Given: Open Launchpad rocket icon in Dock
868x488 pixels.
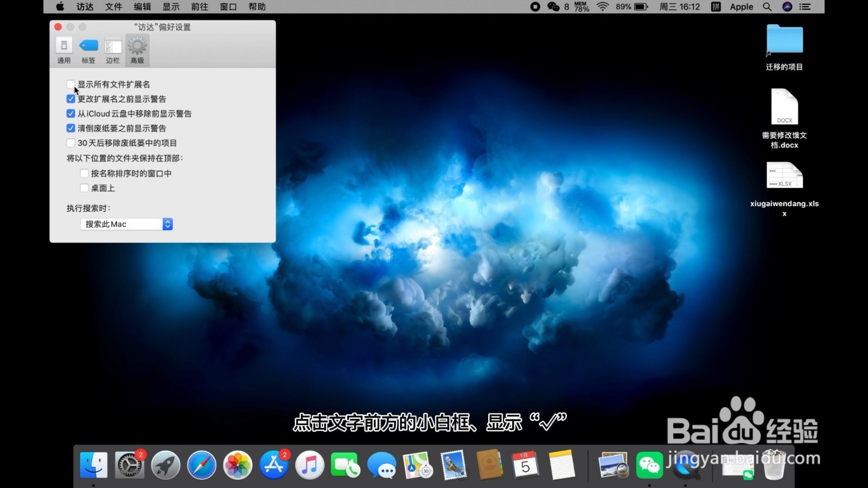Looking at the screenshot, I should (165, 465).
